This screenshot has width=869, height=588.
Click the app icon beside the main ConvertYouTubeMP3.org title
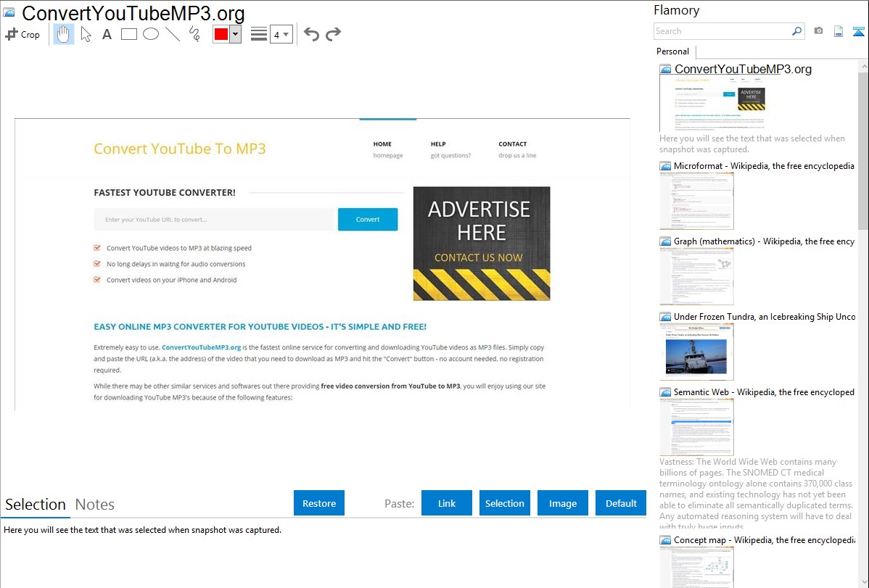pos(9,13)
